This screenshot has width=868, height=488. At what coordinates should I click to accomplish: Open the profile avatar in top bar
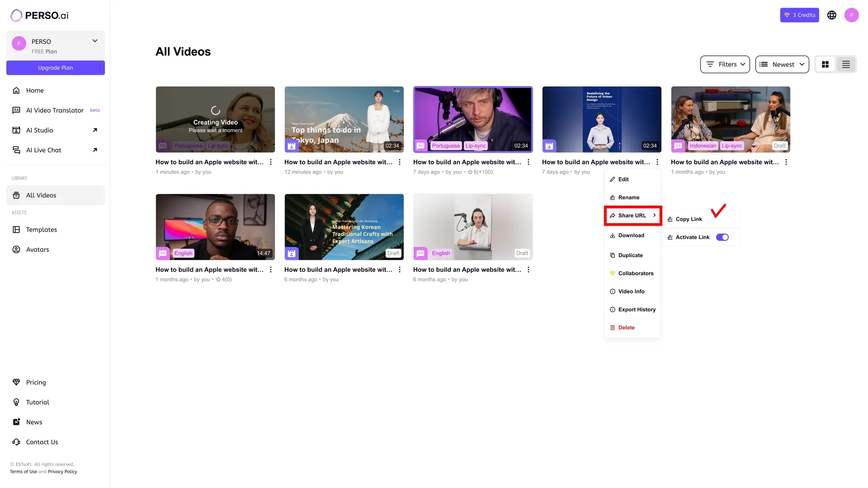coord(851,15)
